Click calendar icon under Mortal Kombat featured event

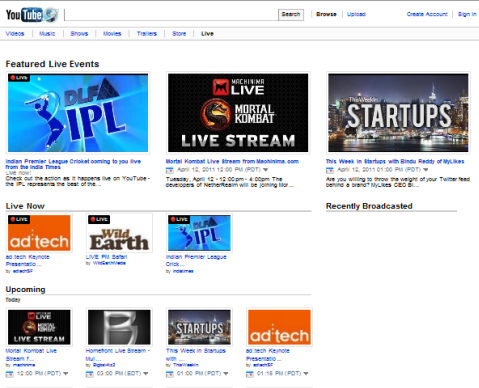pyautogui.click(x=170, y=170)
